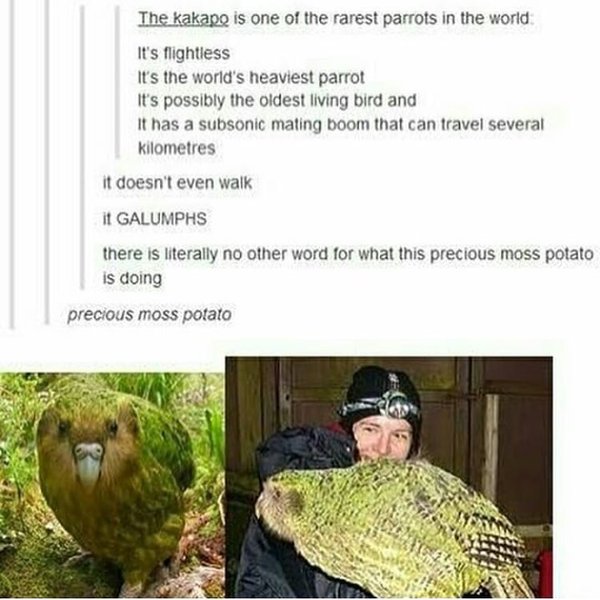Click the 'it GALUMPHS' comment text
Viewport: 600px width, 600px height.
155,219
